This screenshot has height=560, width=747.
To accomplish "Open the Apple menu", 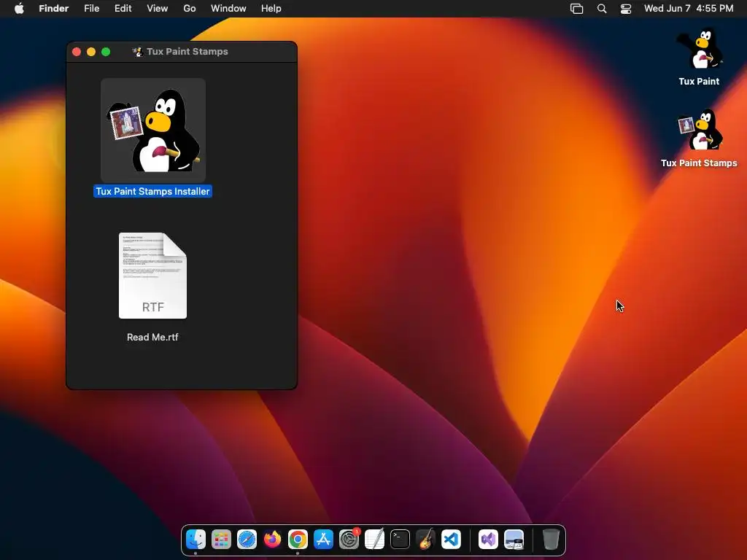I will pyautogui.click(x=19, y=8).
